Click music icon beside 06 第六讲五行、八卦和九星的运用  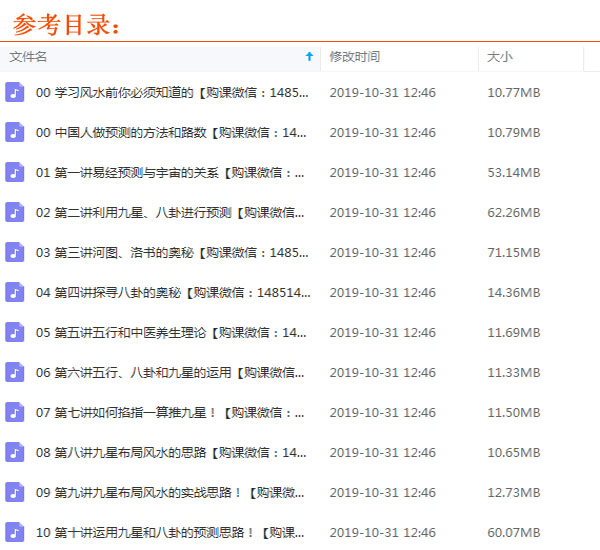tap(14, 372)
